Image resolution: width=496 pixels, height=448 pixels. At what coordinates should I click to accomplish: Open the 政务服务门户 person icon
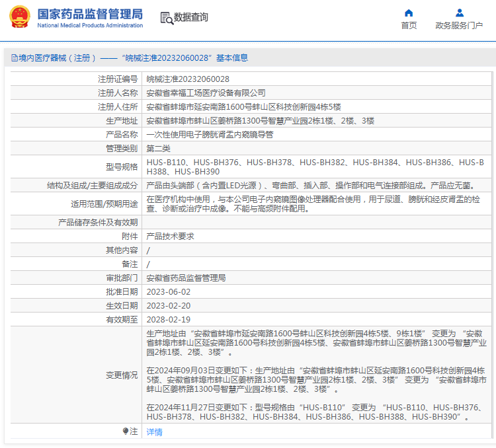click(x=460, y=13)
